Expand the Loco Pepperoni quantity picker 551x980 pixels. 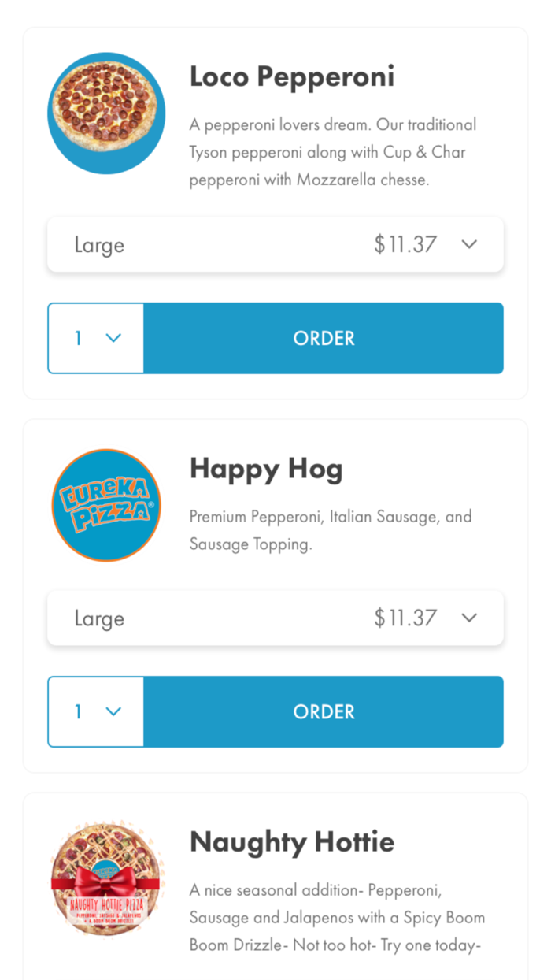click(x=94, y=338)
